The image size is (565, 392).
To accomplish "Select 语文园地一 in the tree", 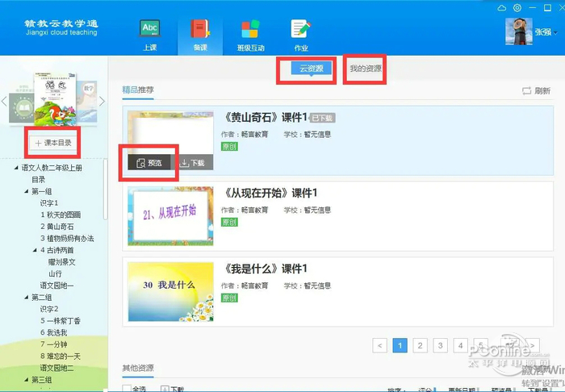I will point(56,286).
